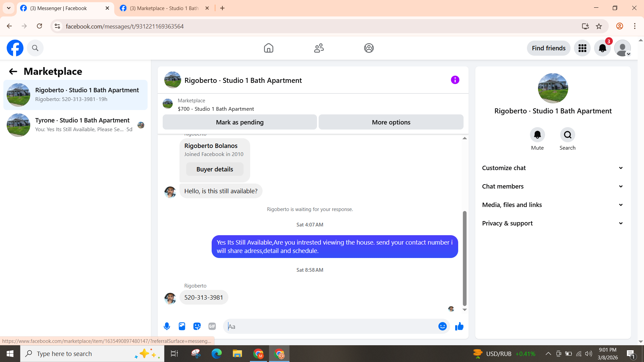
Task: Navigate back in the browser
Action: point(9,26)
